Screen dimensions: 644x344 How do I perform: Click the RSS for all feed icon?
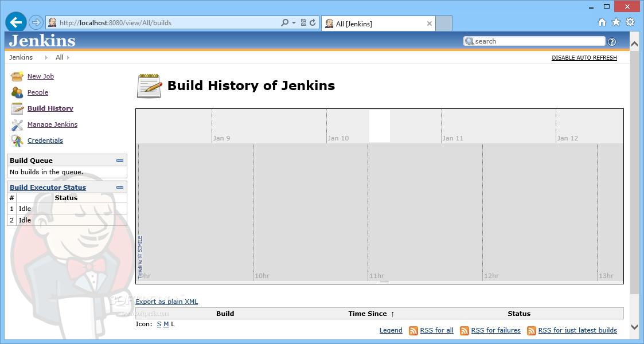click(x=413, y=330)
